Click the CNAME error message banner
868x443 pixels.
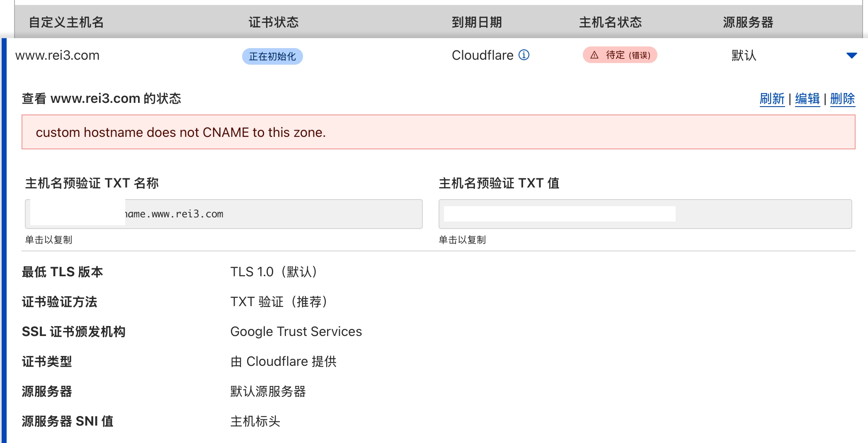pos(438,132)
